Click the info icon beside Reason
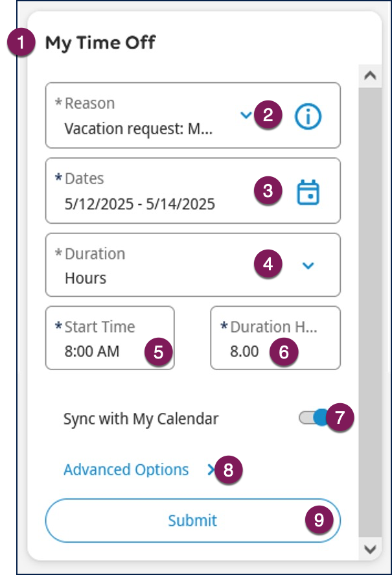 click(x=308, y=117)
